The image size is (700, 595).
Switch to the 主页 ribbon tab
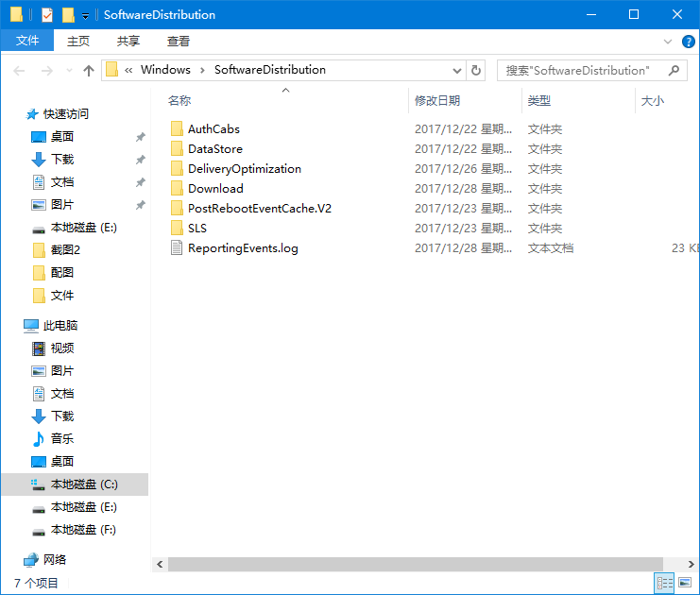pyautogui.click(x=78, y=41)
